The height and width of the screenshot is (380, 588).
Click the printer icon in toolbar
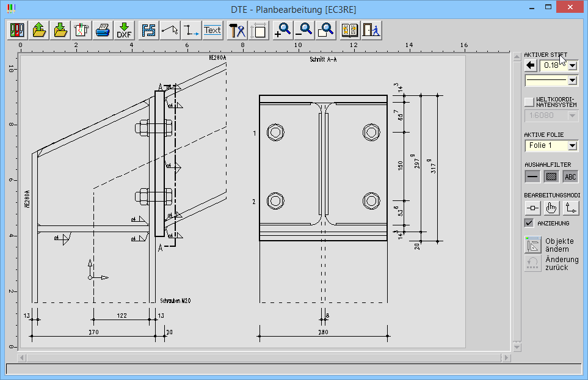point(103,30)
